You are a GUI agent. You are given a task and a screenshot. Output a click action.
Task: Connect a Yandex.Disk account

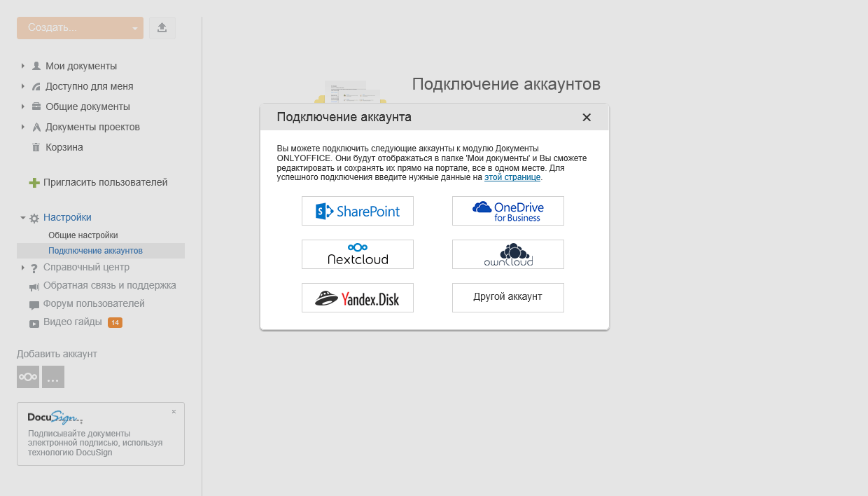pos(358,298)
